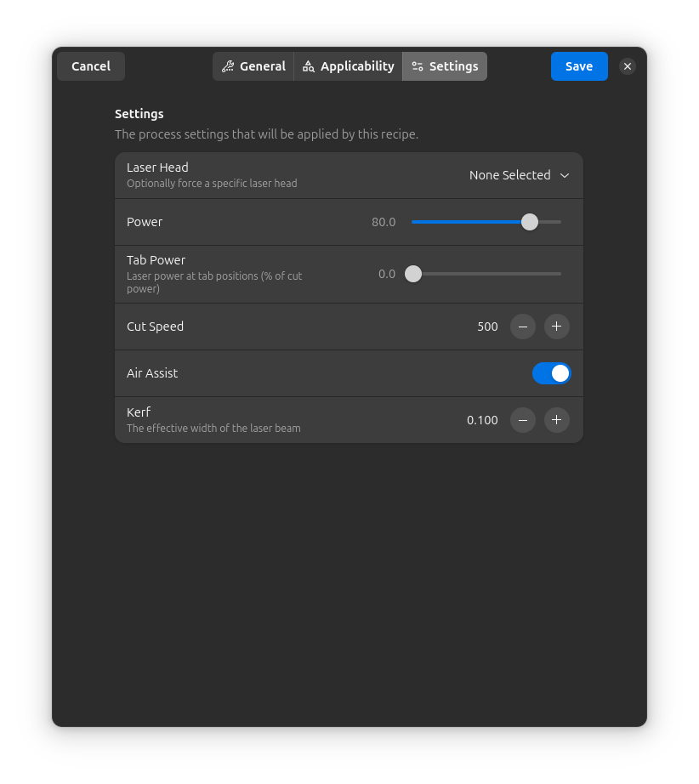
Task: Cancel editing the recipe
Action: 90,65
